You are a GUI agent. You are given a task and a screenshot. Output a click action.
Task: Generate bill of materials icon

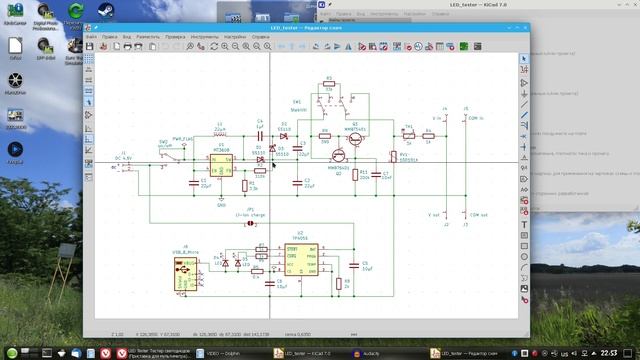[450, 47]
